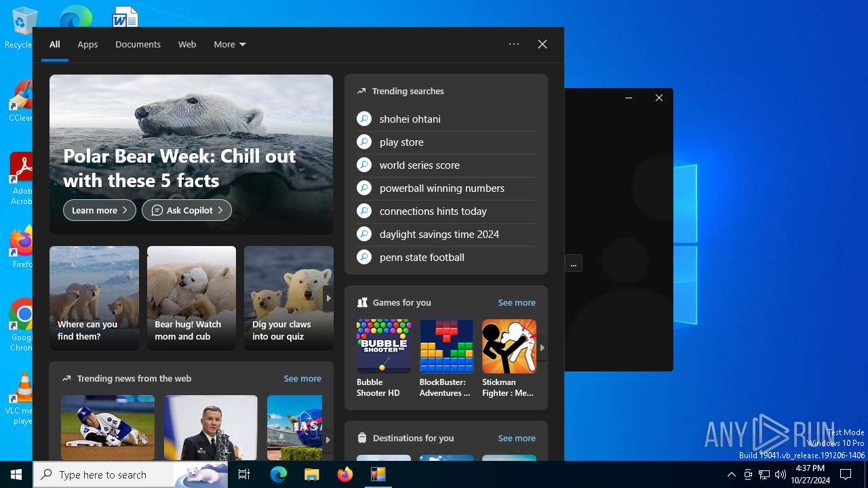868x488 pixels.
Task: Select the All search tab
Action: (x=55, y=44)
